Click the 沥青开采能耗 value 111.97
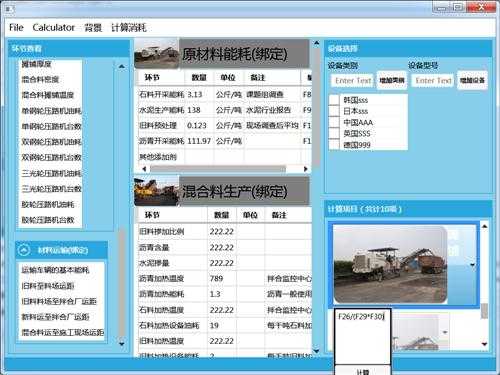Screen dimensions: 500x375 pyautogui.click(x=199, y=141)
